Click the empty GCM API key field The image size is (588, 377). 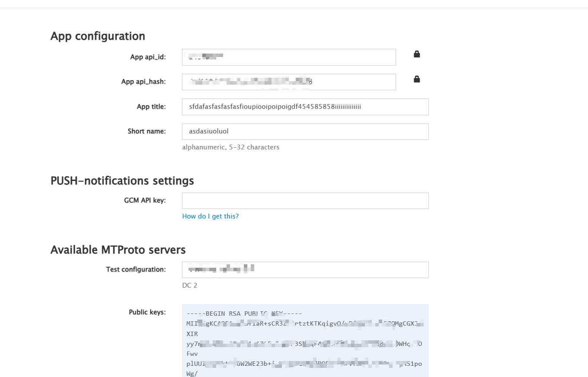click(x=305, y=201)
